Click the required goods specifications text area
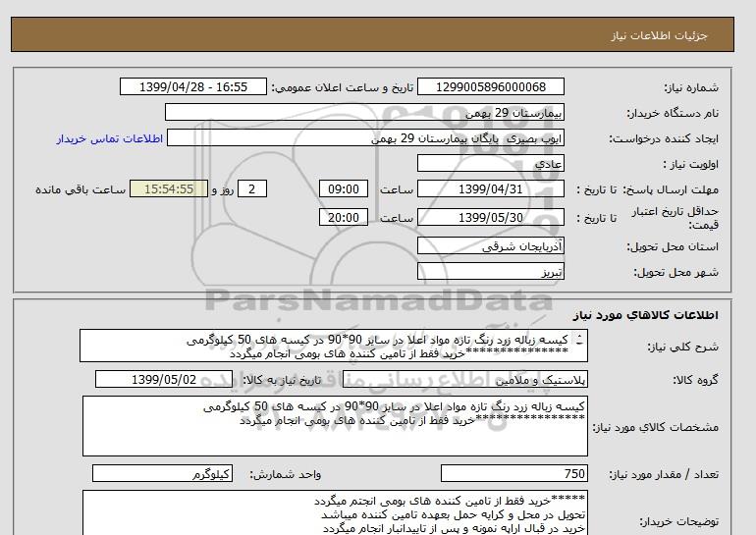The height and width of the screenshot is (535, 756). click(335, 426)
